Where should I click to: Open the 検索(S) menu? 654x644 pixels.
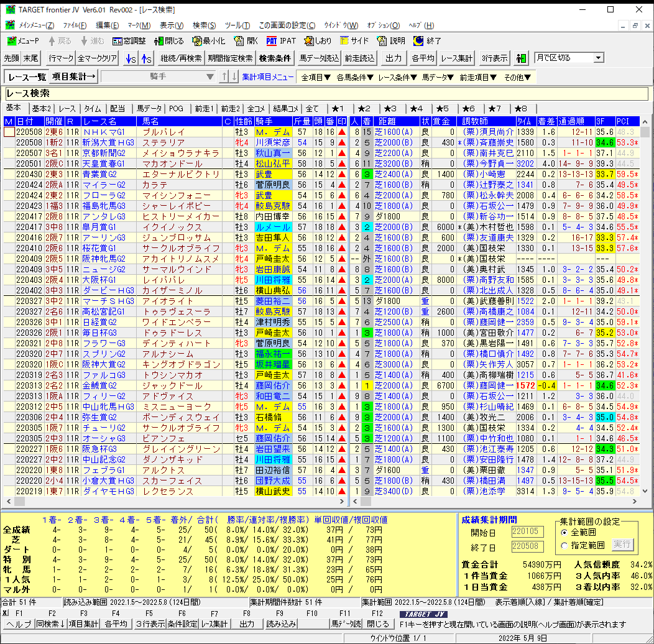coord(205,25)
